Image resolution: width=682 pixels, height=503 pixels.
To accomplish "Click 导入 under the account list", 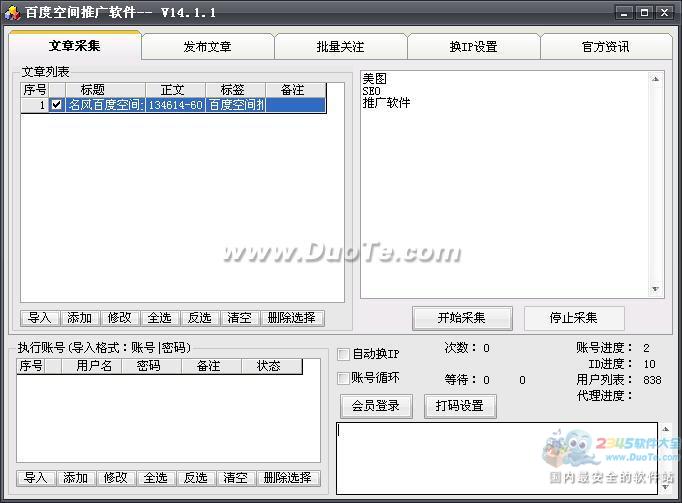I will (36, 478).
